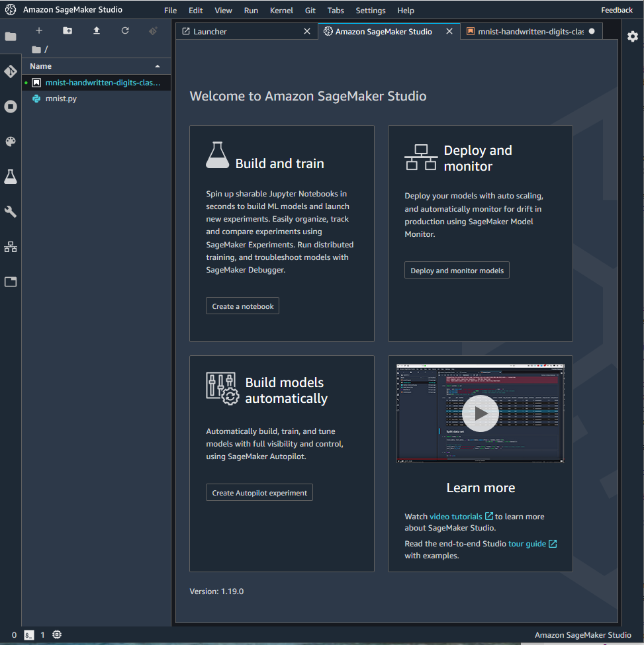
Task: Open the Tabs panel sidebar icon
Action: tap(11, 282)
